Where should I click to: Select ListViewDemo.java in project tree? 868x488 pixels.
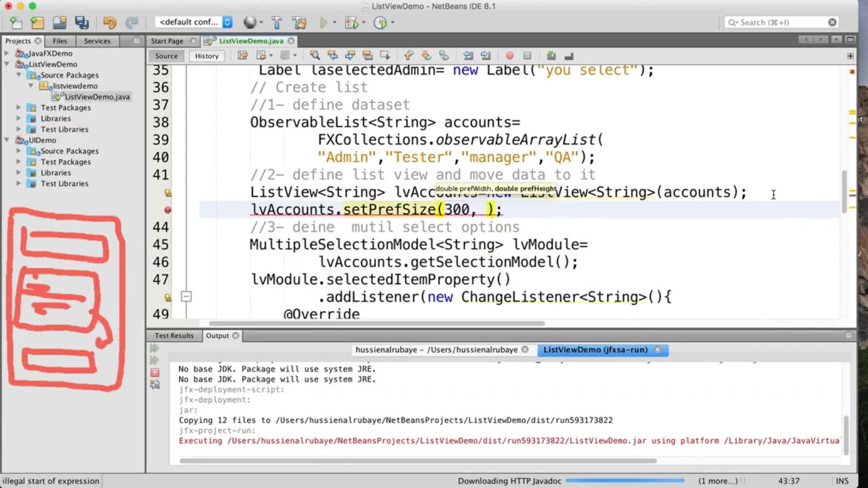(x=92, y=97)
